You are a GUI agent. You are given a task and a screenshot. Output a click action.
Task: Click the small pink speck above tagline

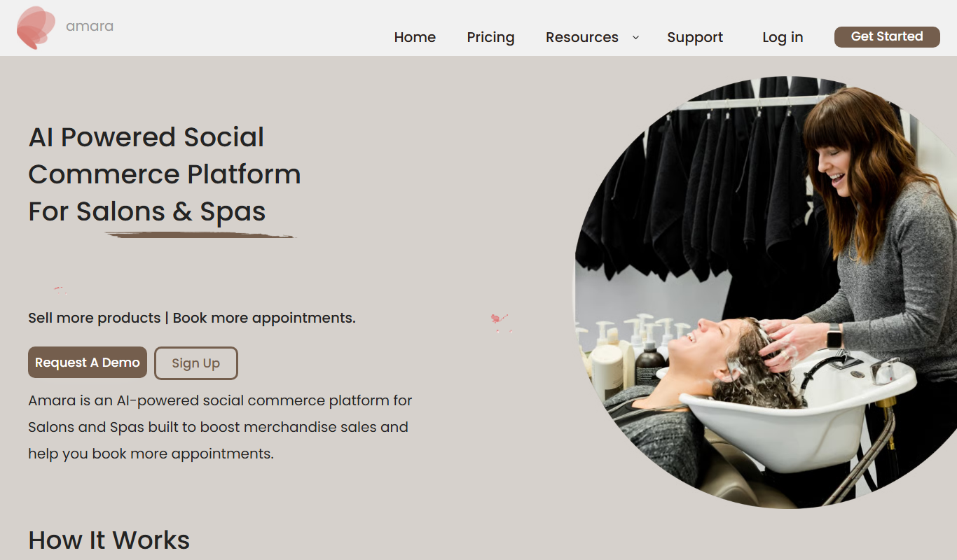[60, 288]
